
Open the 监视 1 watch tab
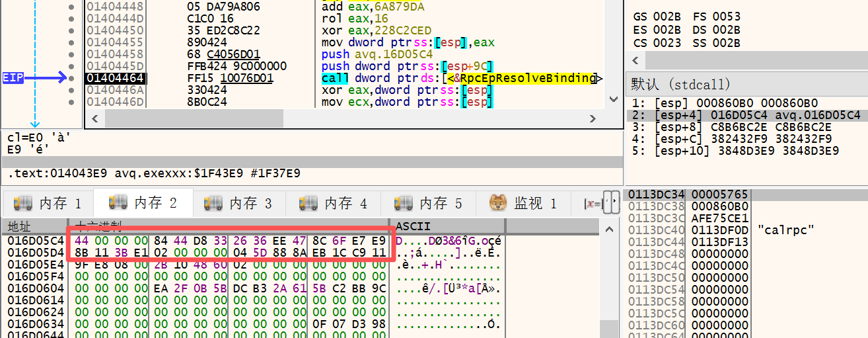525,203
